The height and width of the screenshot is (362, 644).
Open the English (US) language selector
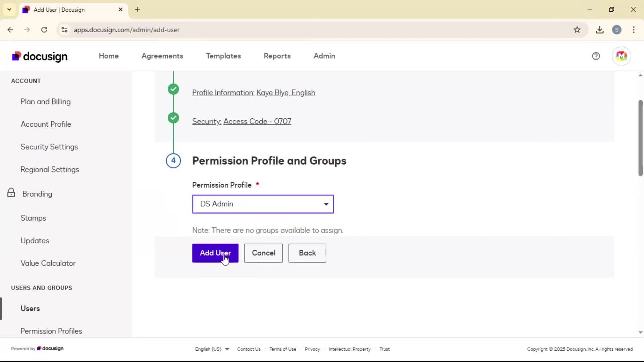212,349
